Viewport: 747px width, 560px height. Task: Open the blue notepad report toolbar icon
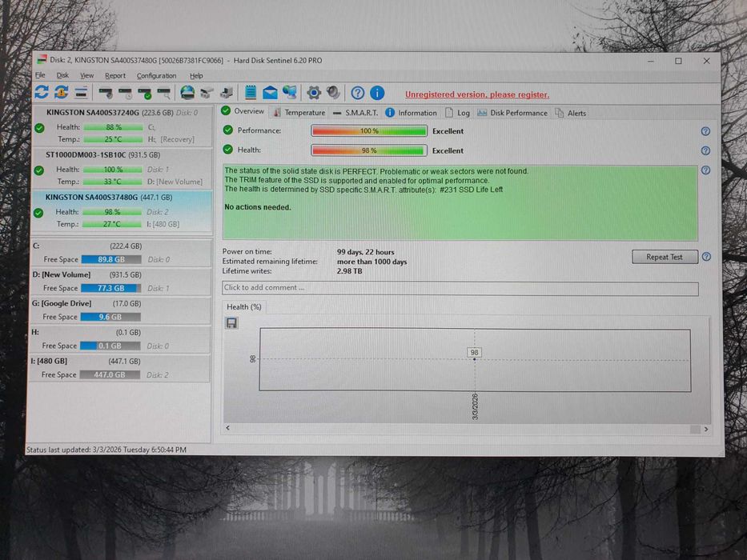tap(251, 92)
